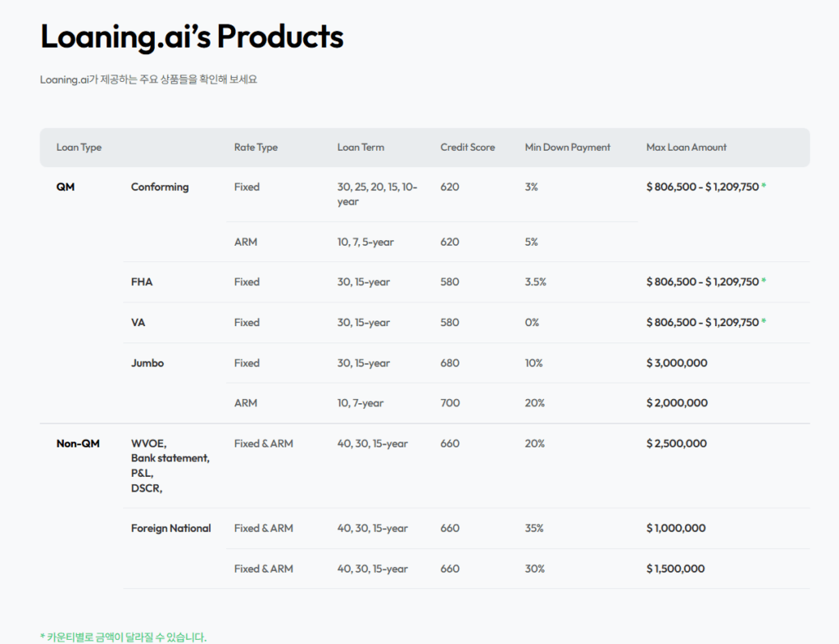Screen dimensions: 839x644
Task: Select the "$2,500,000" max loan amount
Action: [x=676, y=443]
